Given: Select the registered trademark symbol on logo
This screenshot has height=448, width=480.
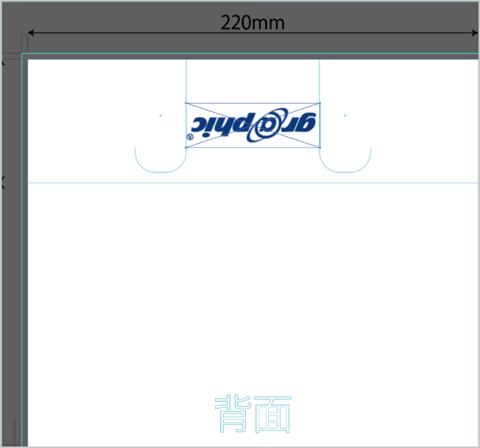Looking at the screenshot, I should point(190,137).
